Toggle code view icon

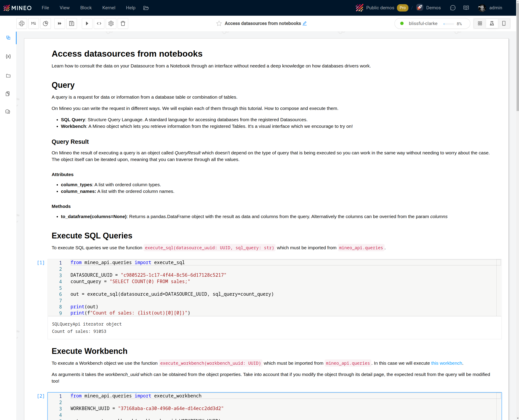point(99,23)
